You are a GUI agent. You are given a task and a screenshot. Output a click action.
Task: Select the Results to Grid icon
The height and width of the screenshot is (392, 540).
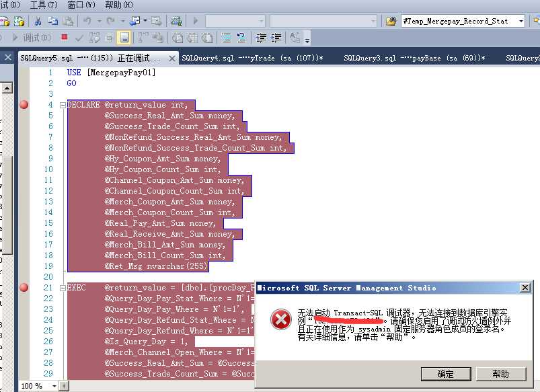tap(192, 38)
